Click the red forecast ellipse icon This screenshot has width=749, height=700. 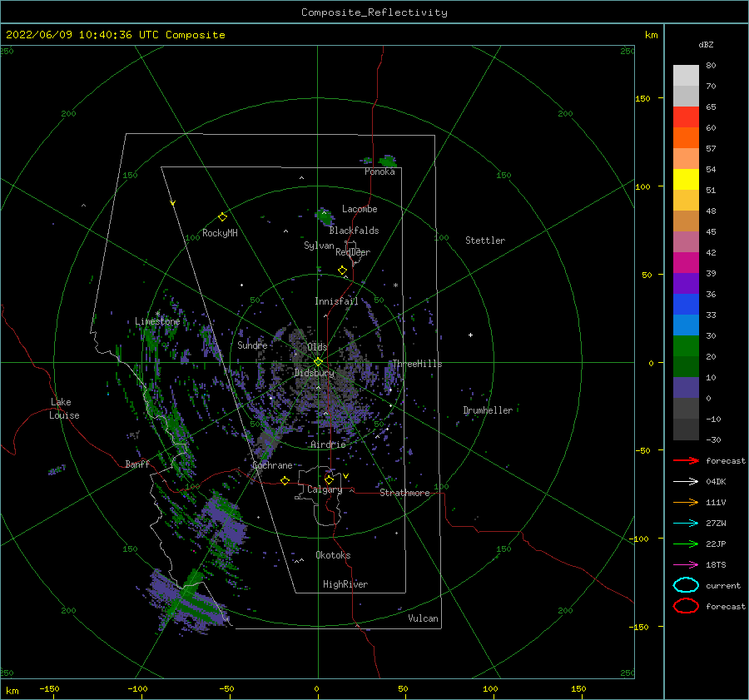[x=686, y=606]
